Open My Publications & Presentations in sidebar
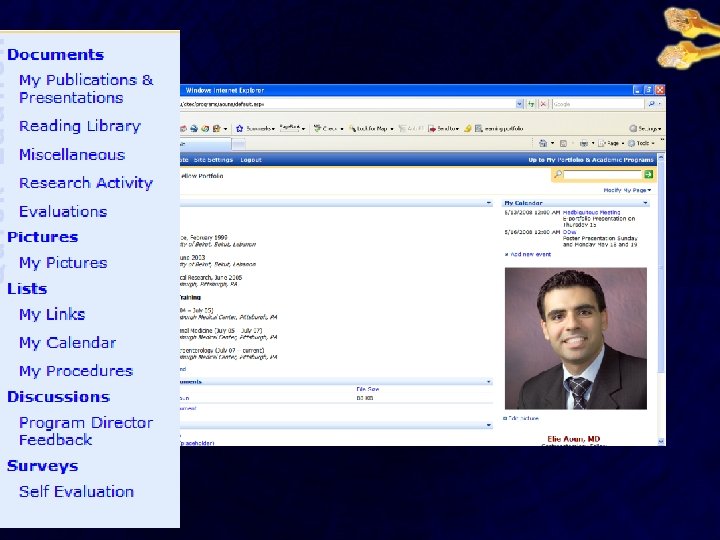The height and width of the screenshot is (540, 720). click(86, 89)
